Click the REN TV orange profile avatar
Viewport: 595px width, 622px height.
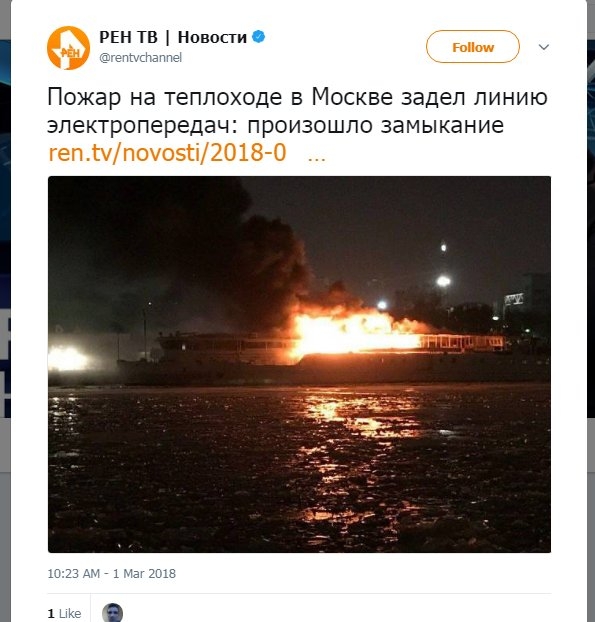click(68, 48)
